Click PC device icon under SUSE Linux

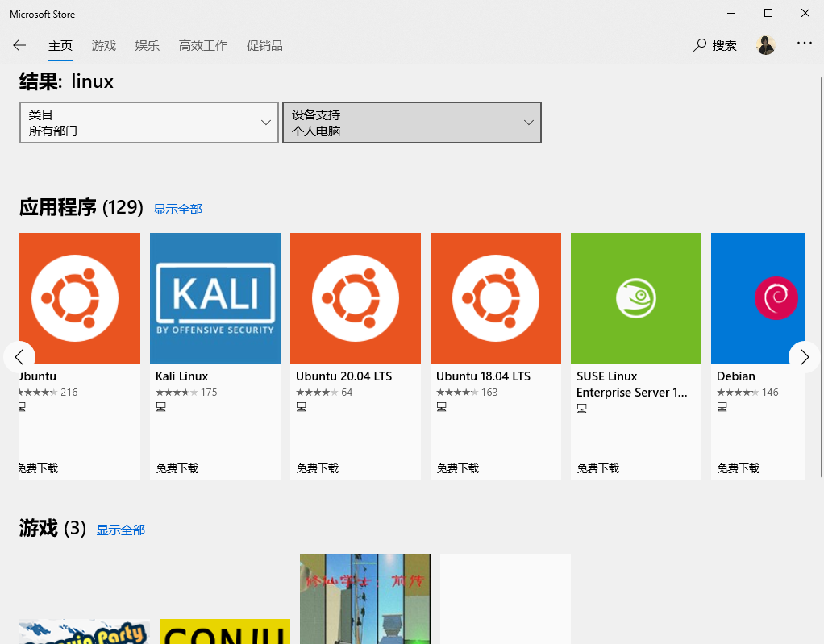(x=582, y=408)
